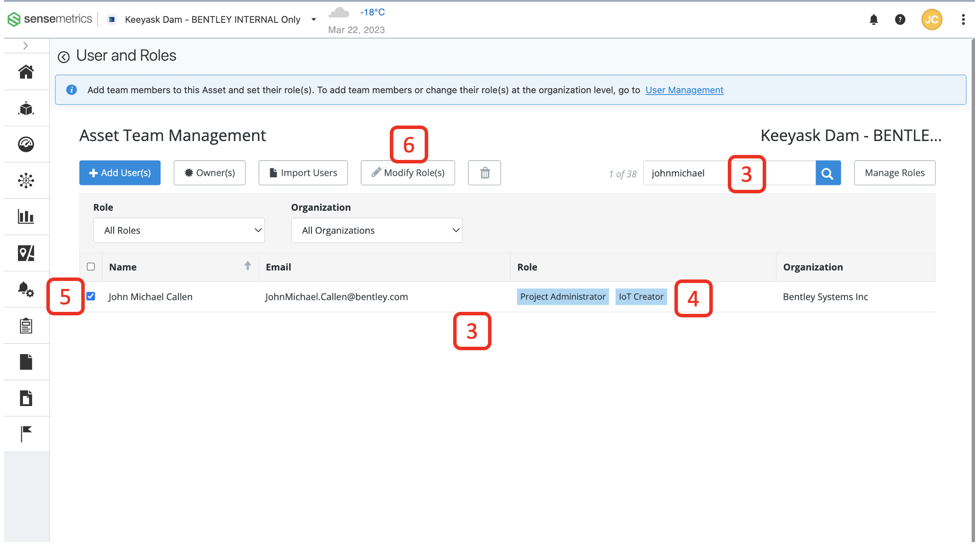Toggle the select-all checkbox in the table header

point(91,267)
